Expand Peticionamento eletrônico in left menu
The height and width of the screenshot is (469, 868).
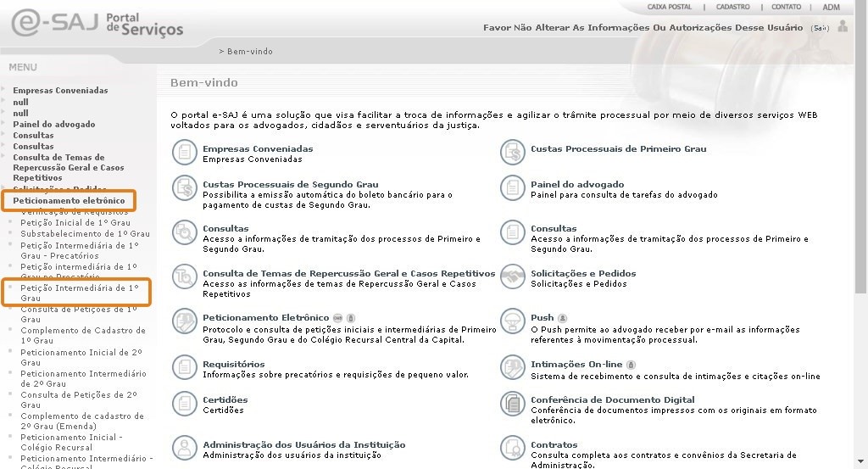(x=69, y=200)
